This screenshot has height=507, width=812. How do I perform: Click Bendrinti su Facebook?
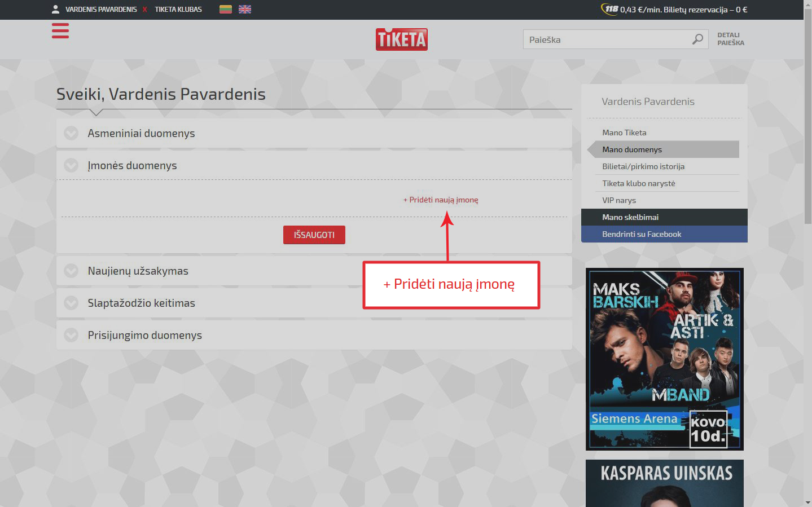tap(664, 234)
